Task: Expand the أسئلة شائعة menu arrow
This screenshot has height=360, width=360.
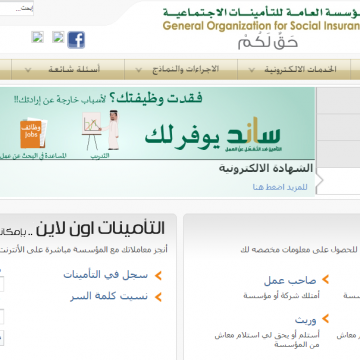Action: (28, 70)
